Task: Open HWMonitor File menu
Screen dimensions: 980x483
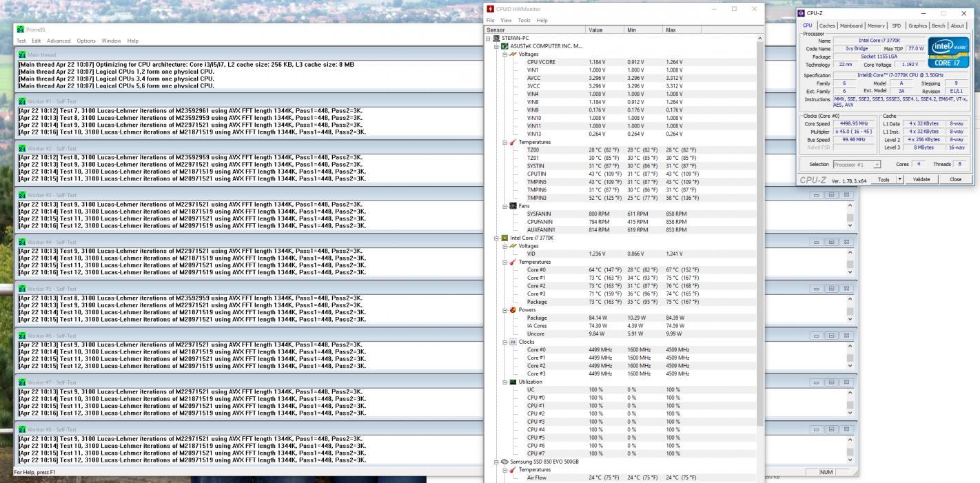Action: (491, 21)
